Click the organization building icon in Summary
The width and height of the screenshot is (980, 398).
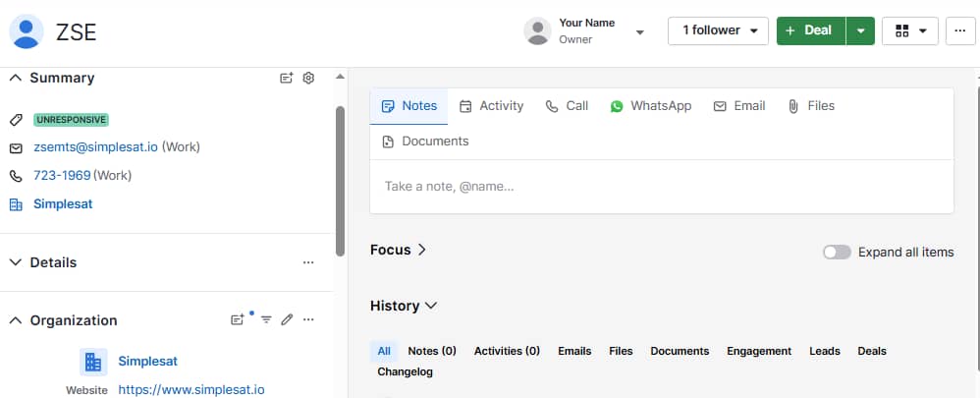click(x=16, y=204)
